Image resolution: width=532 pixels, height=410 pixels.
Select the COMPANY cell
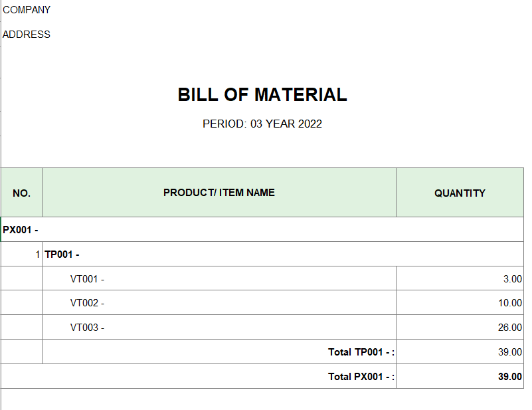[27, 10]
